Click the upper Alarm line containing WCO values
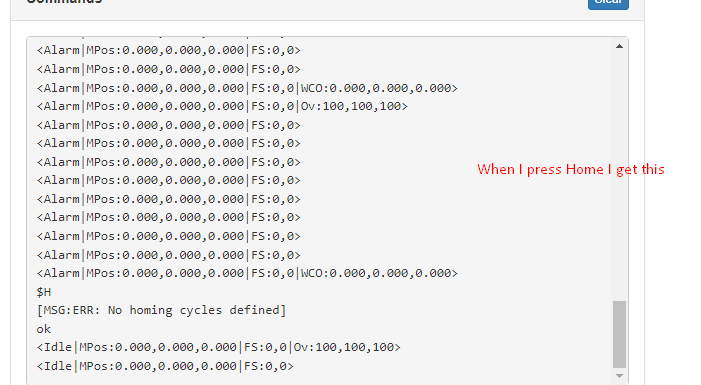 247,88
